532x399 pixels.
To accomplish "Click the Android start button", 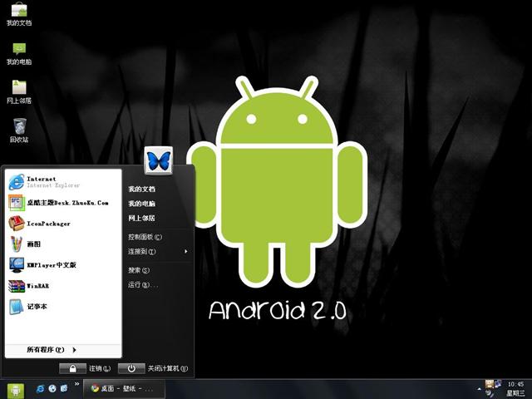I will pyautogui.click(x=15, y=391).
